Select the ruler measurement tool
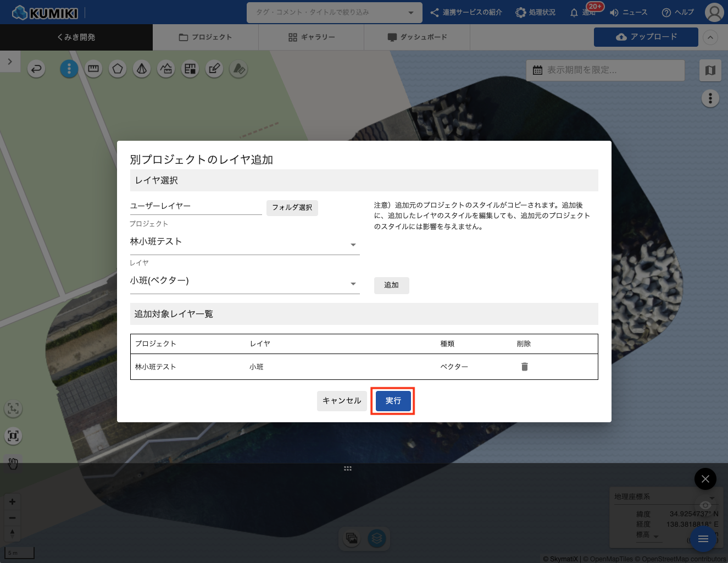 tap(93, 69)
